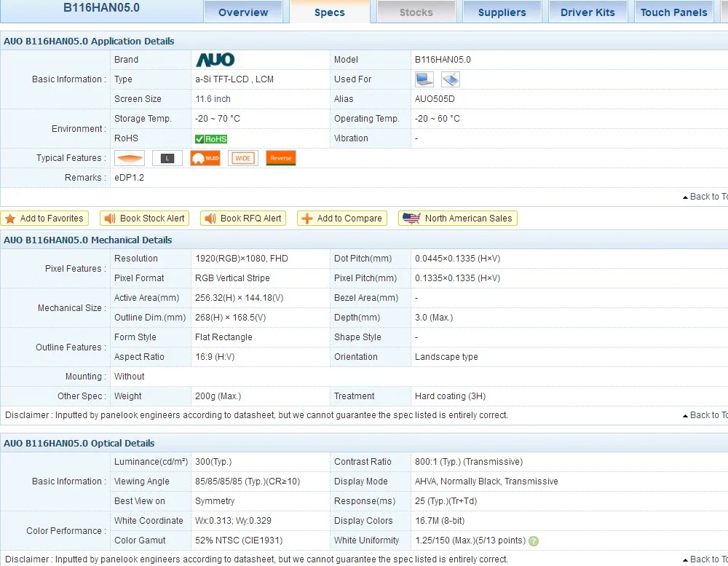Click the Screen Size value '11.6 inch'
This screenshot has width=728, height=566.
click(213, 99)
